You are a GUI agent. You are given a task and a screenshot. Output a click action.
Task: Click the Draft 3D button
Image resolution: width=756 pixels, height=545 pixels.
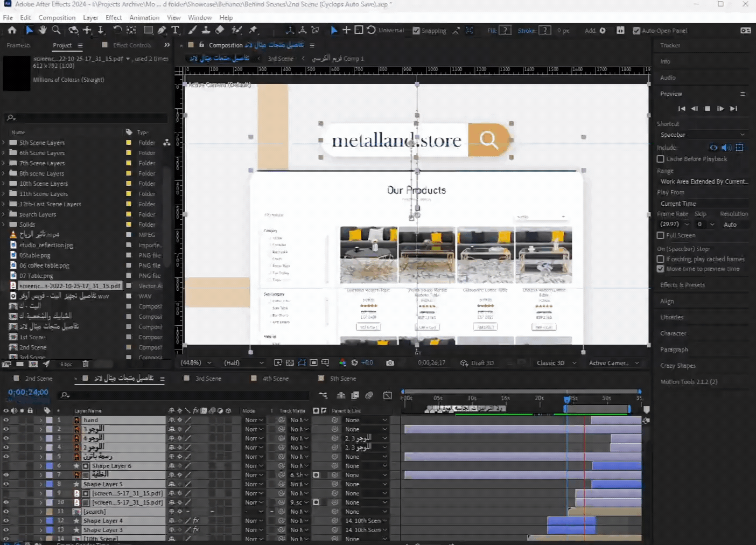(x=477, y=363)
